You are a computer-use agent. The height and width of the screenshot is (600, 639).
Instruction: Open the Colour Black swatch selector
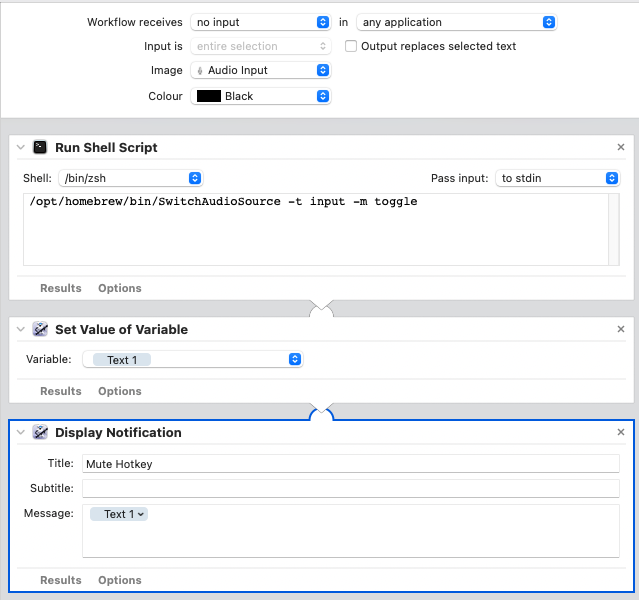click(x=260, y=96)
